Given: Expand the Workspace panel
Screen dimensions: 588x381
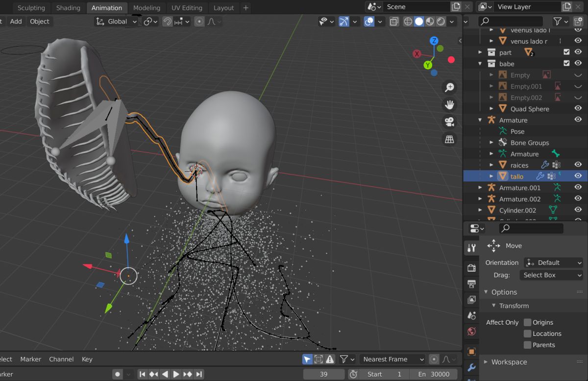Looking at the screenshot, I should 509,362.
